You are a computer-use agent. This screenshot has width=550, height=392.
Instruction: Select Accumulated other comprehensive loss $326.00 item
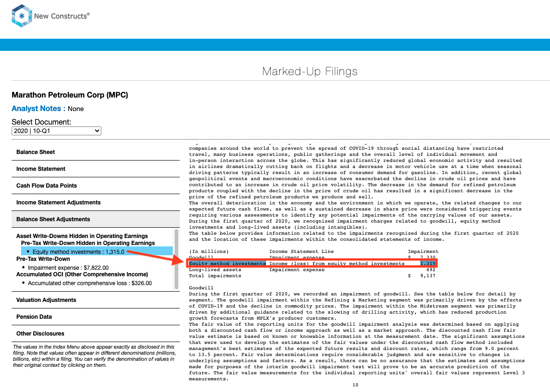click(90, 283)
